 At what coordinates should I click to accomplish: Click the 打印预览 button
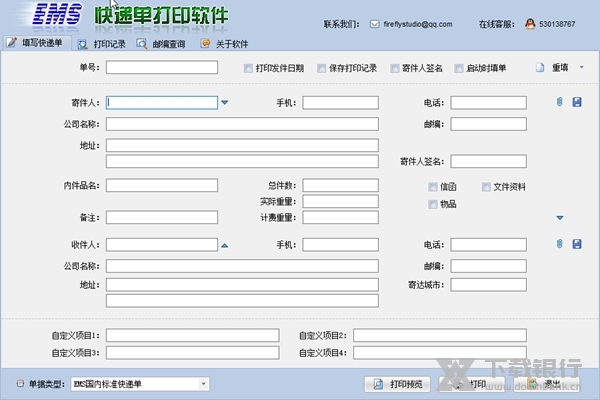397,384
